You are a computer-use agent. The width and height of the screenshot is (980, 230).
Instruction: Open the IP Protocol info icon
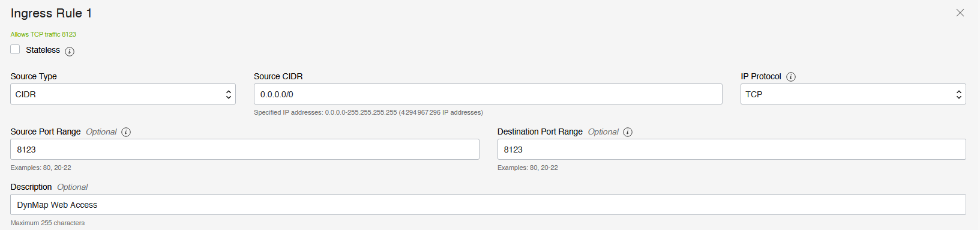coord(791,77)
